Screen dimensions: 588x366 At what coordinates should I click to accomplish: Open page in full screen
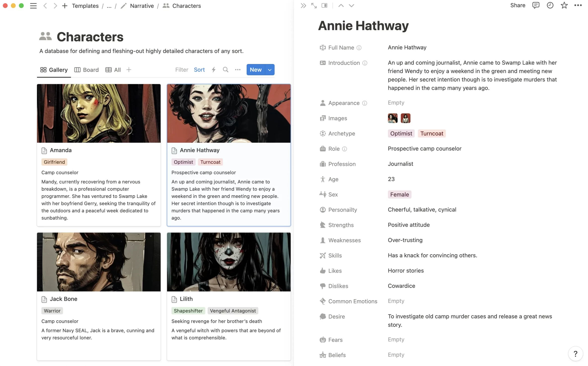(x=314, y=5)
